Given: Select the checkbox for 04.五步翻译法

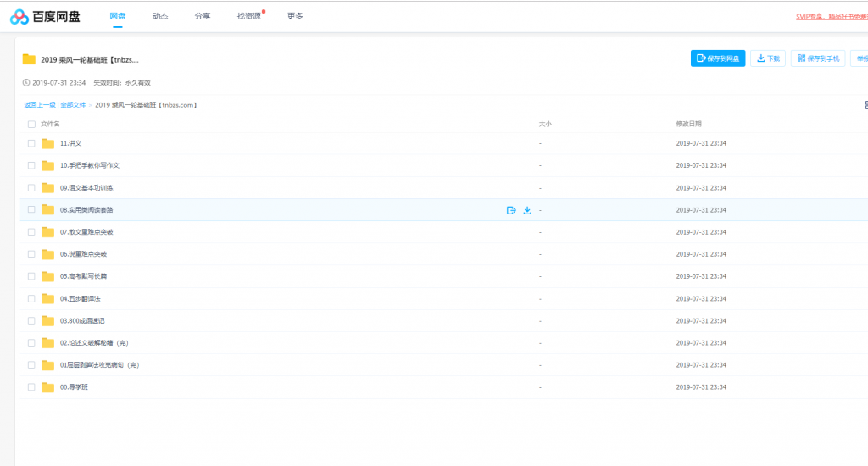Looking at the screenshot, I should [x=31, y=298].
